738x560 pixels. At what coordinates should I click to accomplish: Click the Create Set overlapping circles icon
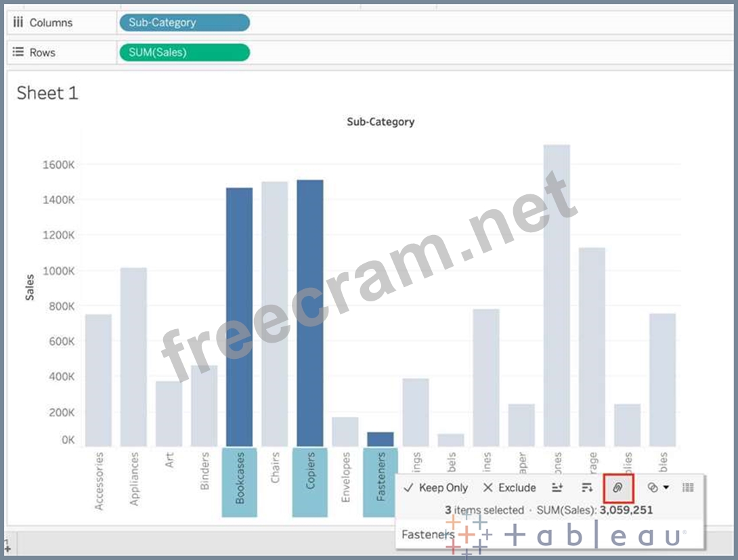click(653, 488)
